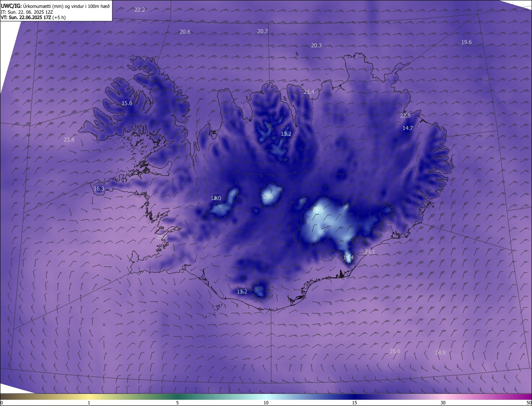Click the 5 tick on the color scale
The image size is (532, 406).
click(177, 403)
